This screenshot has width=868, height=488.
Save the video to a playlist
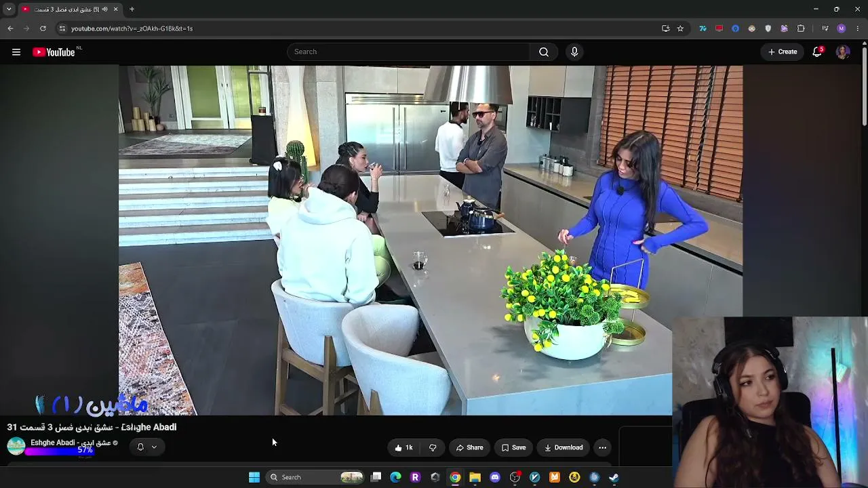(x=513, y=447)
